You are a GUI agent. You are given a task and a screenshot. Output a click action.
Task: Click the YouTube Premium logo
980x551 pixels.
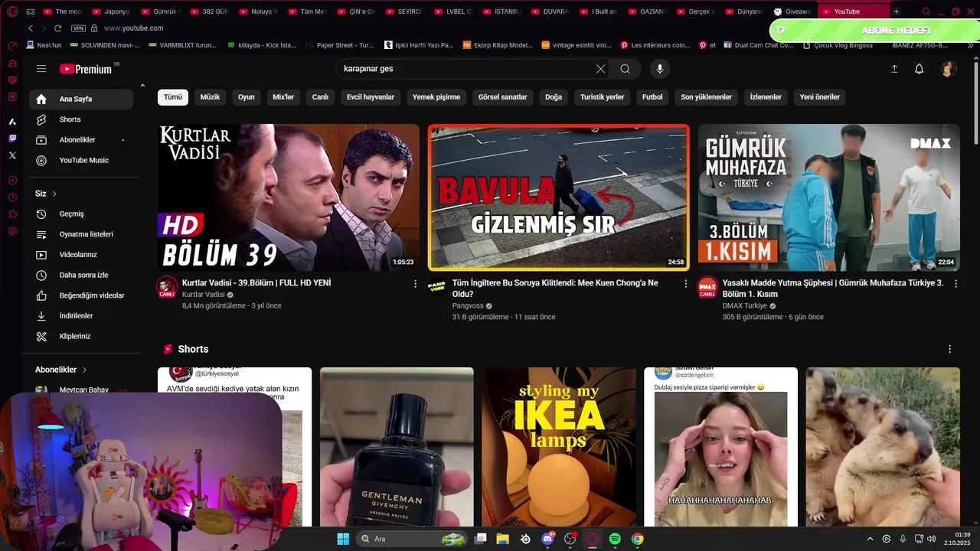(x=87, y=69)
